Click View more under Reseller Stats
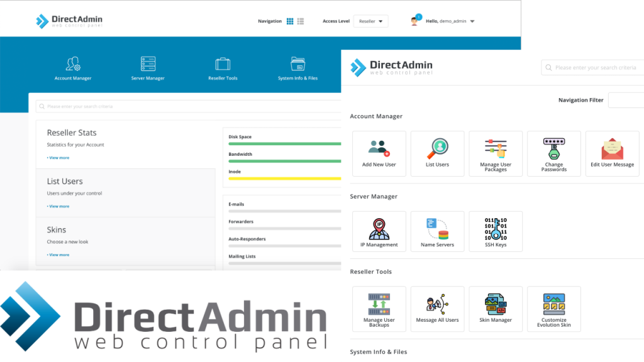644x362 pixels. (58, 158)
